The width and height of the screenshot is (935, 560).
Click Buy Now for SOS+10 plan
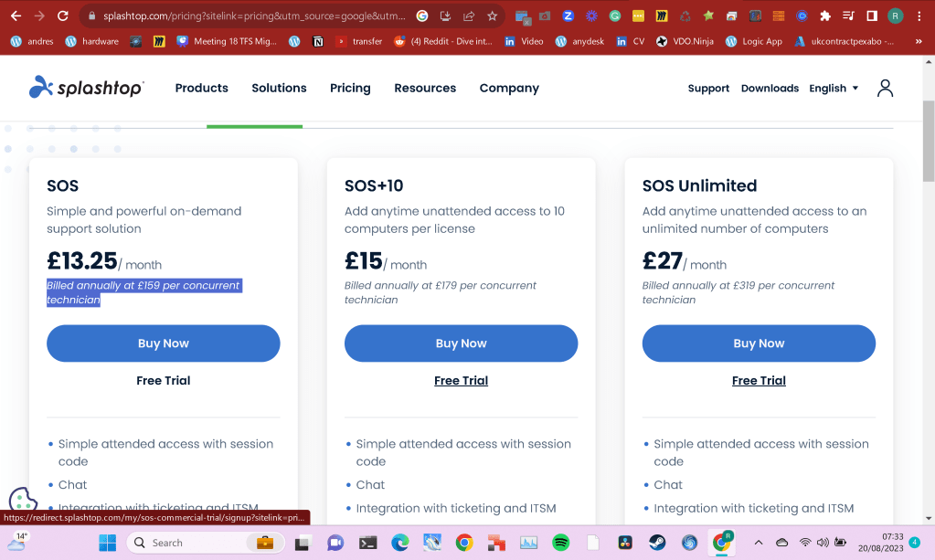(461, 343)
